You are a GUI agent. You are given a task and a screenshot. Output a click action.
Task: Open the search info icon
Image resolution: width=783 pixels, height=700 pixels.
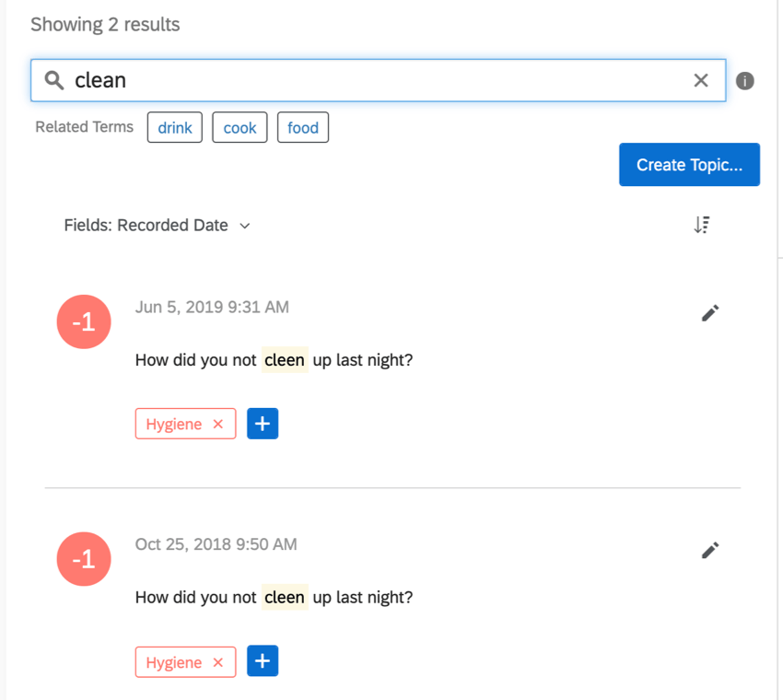(744, 80)
